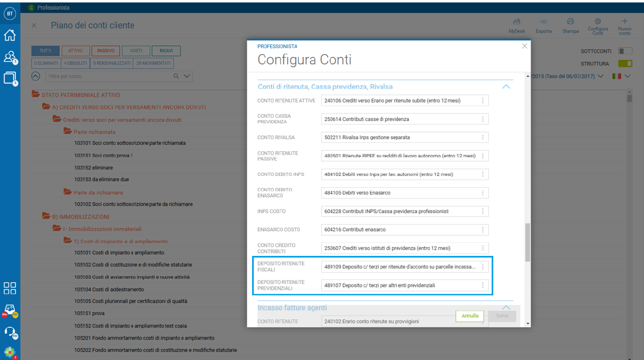Image resolution: width=644 pixels, height=360 pixels.
Task: Select the TUTTI filter tab
Action: [45, 51]
